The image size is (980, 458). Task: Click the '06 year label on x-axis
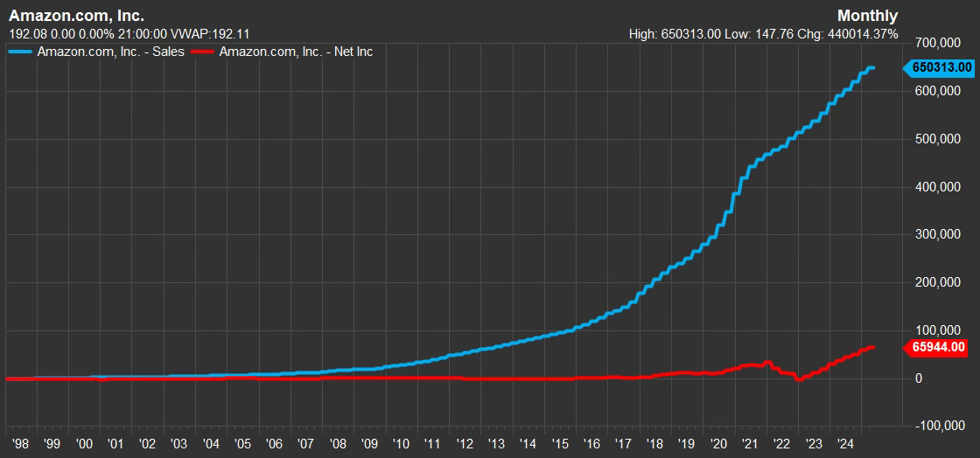pos(275,445)
